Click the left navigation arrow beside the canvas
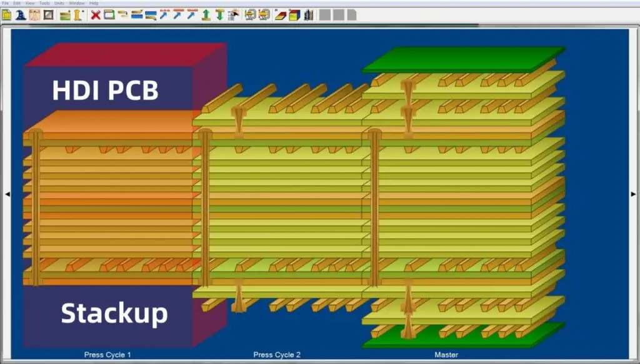Image resolution: width=640 pixels, height=364 pixels. [7, 194]
